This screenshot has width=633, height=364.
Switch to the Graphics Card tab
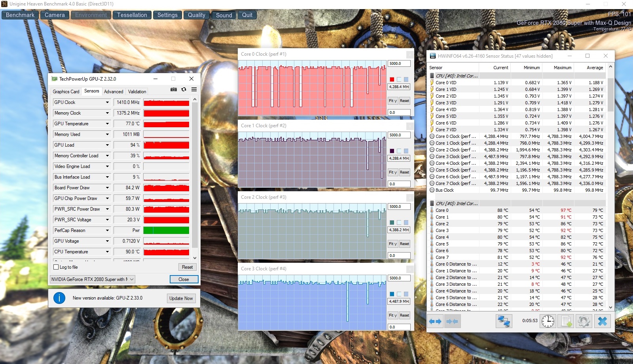pyautogui.click(x=66, y=92)
